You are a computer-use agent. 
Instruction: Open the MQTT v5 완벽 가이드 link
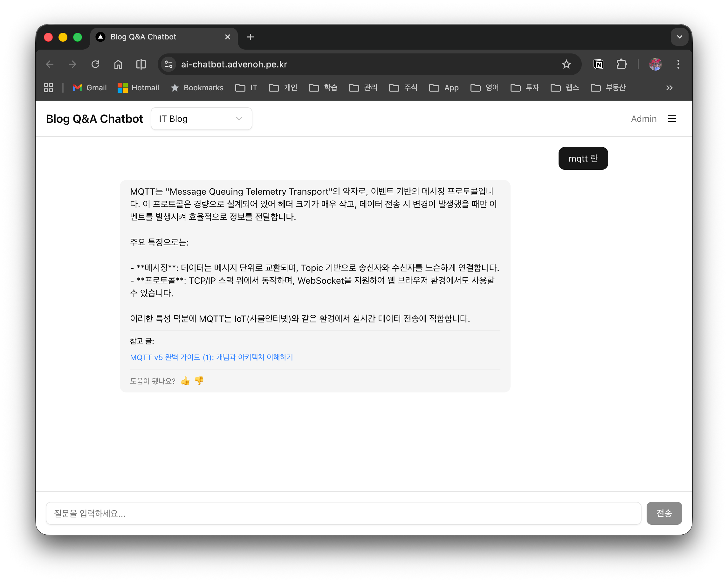[211, 357]
